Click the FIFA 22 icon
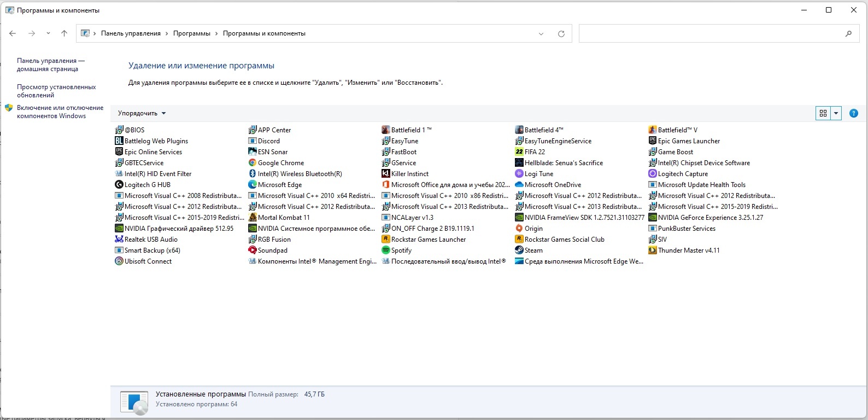Image resolution: width=868 pixels, height=420 pixels. click(519, 152)
